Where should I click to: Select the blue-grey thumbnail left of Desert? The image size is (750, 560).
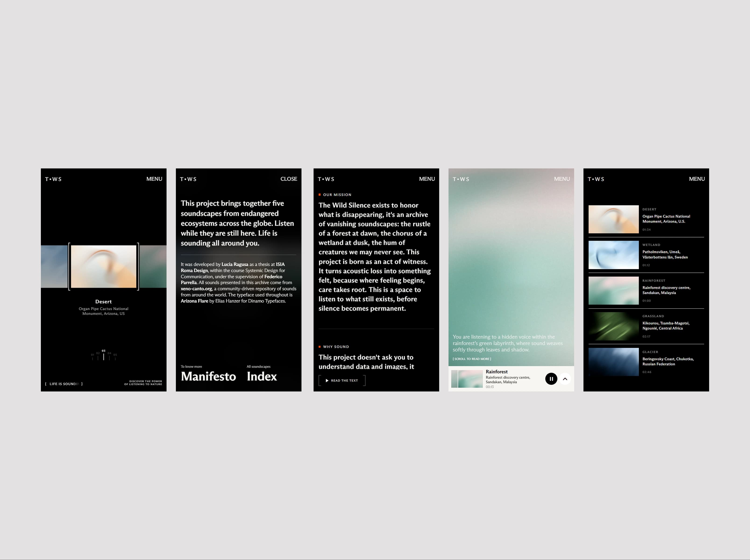tap(54, 266)
